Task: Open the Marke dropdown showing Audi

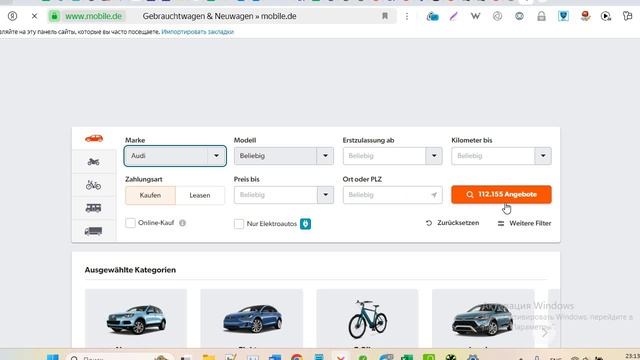Action: [175, 156]
